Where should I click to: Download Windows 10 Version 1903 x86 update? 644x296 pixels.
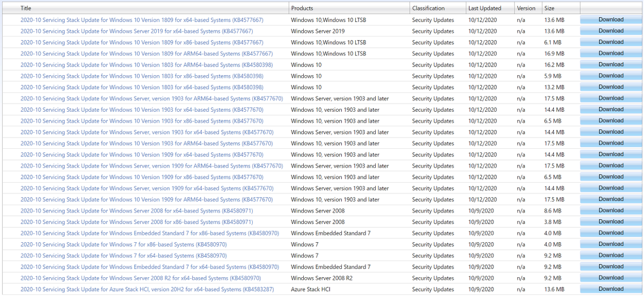click(611, 121)
